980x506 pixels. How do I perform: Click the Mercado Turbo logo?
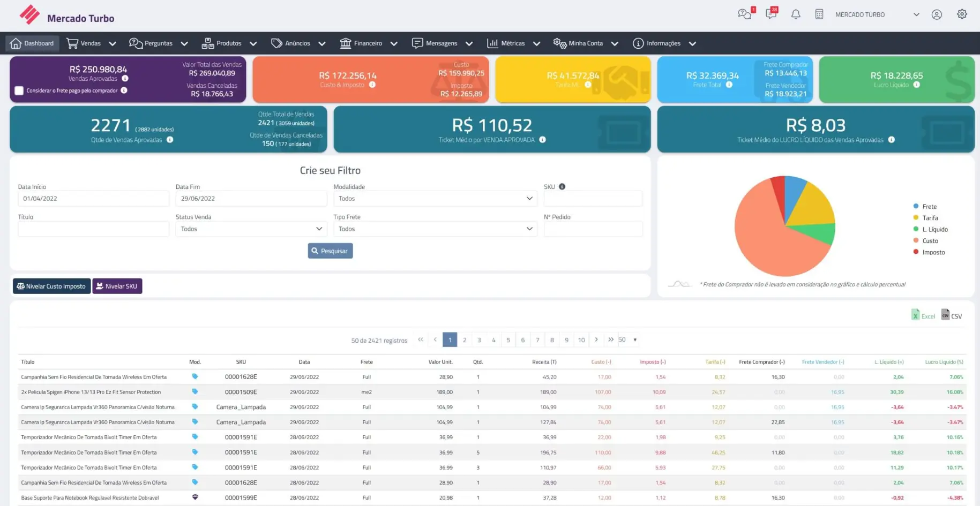[66, 16]
